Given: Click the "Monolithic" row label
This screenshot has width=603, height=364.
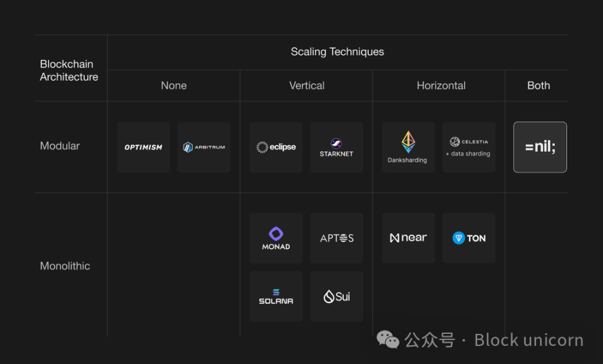Looking at the screenshot, I should 65,266.
